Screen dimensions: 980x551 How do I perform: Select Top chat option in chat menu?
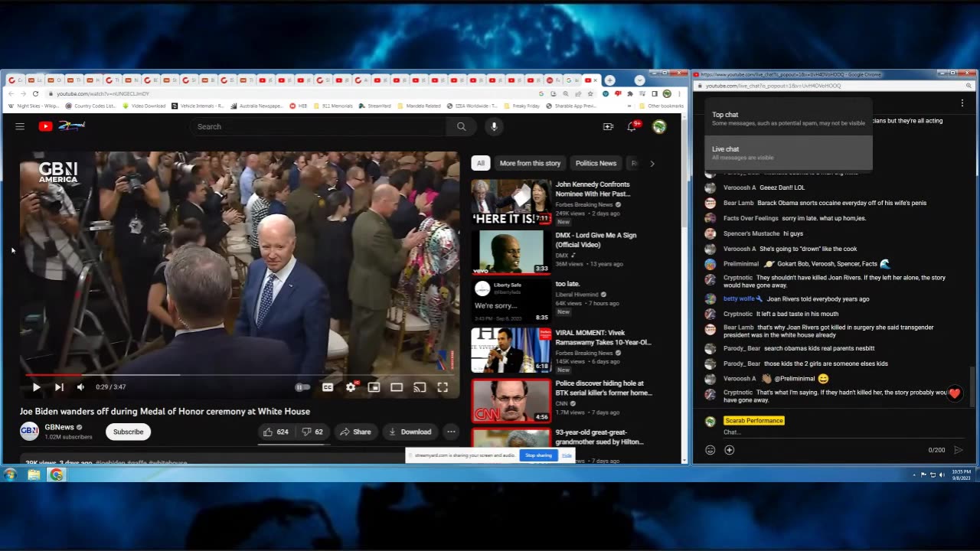point(788,119)
